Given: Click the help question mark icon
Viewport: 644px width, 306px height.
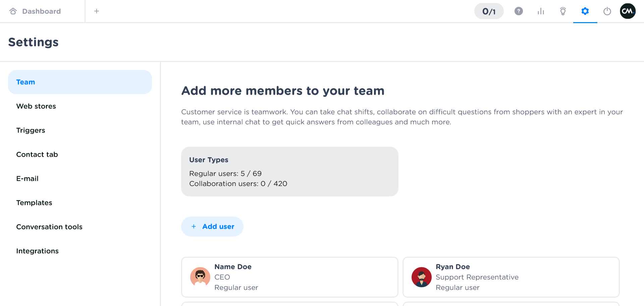Looking at the screenshot, I should (x=519, y=11).
